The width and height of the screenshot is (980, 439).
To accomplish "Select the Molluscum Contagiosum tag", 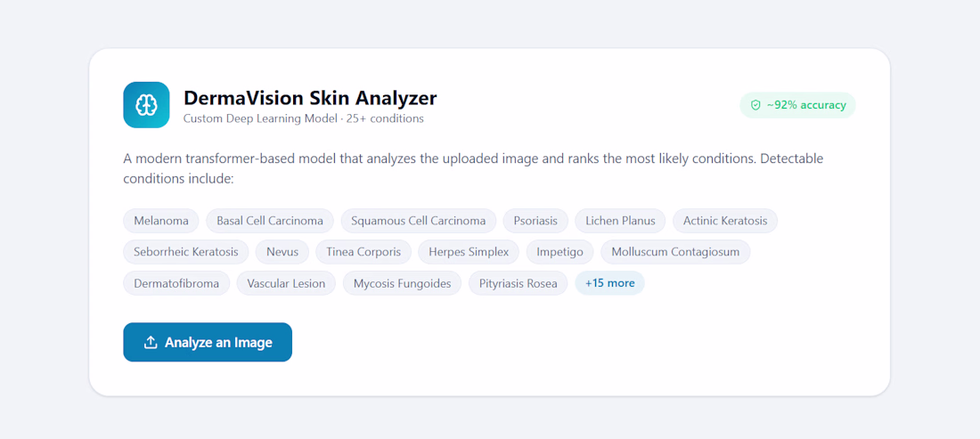I will click(675, 252).
